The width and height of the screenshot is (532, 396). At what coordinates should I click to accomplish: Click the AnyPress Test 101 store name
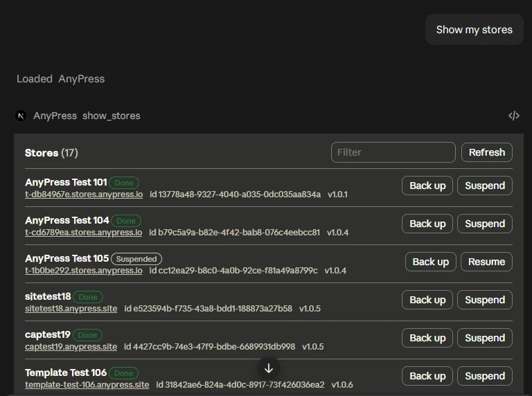tap(66, 182)
